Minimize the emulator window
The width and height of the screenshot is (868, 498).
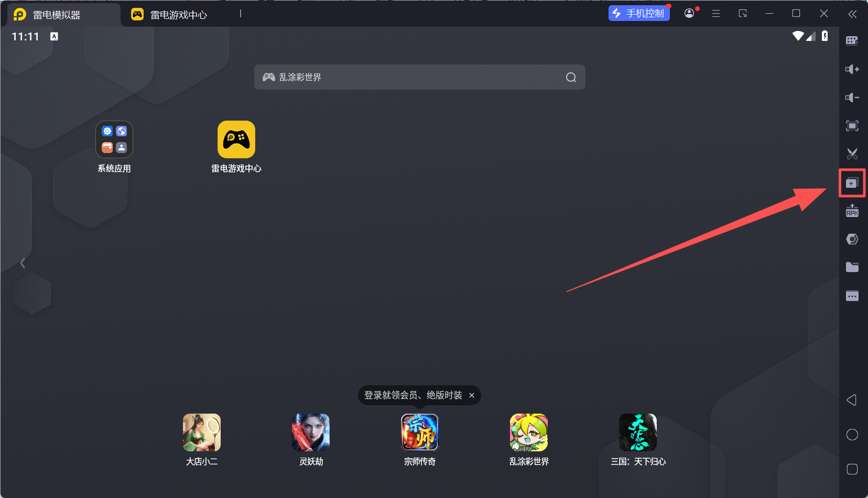pos(769,14)
